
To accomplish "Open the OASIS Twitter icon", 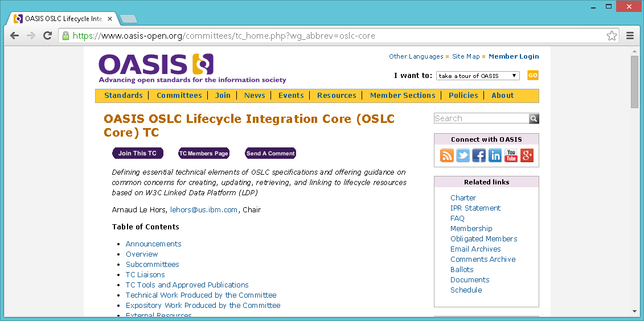I will click(x=463, y=155).
